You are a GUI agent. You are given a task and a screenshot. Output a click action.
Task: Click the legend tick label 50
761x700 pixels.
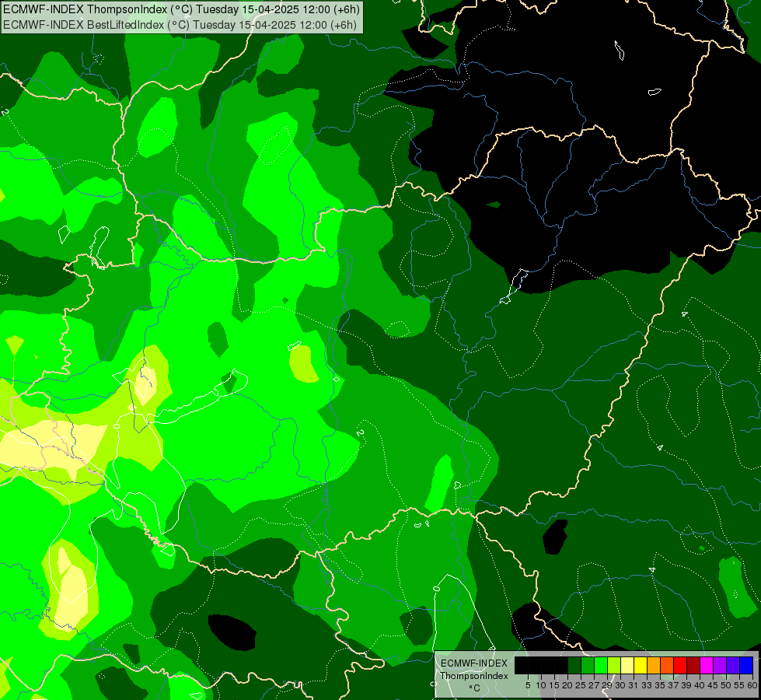[726, 685]
